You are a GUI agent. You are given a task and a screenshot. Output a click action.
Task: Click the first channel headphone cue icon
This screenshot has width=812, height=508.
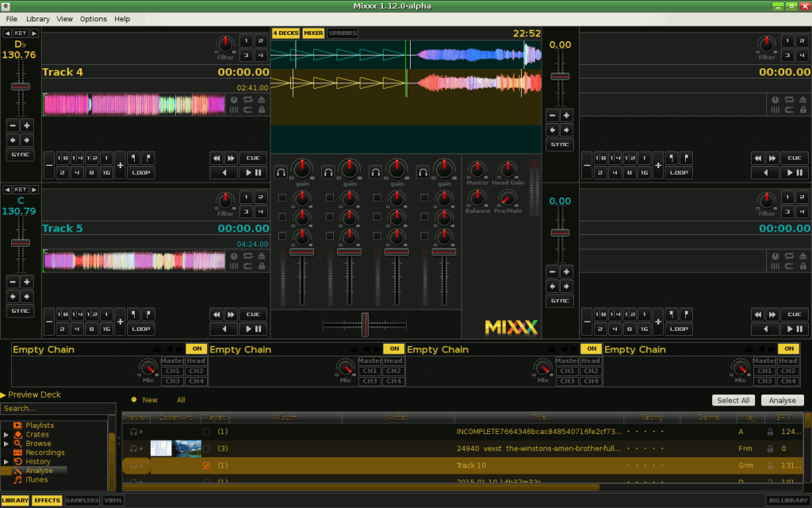pos(281,171)
